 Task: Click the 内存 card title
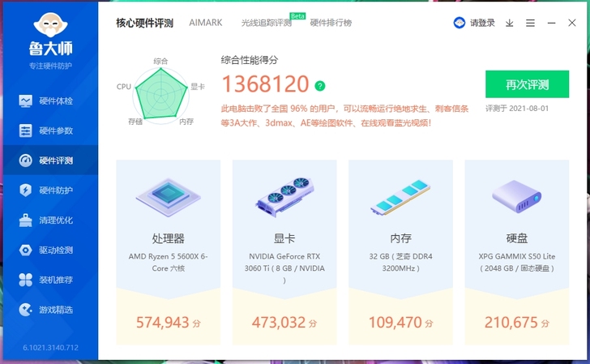pos(400,238)
